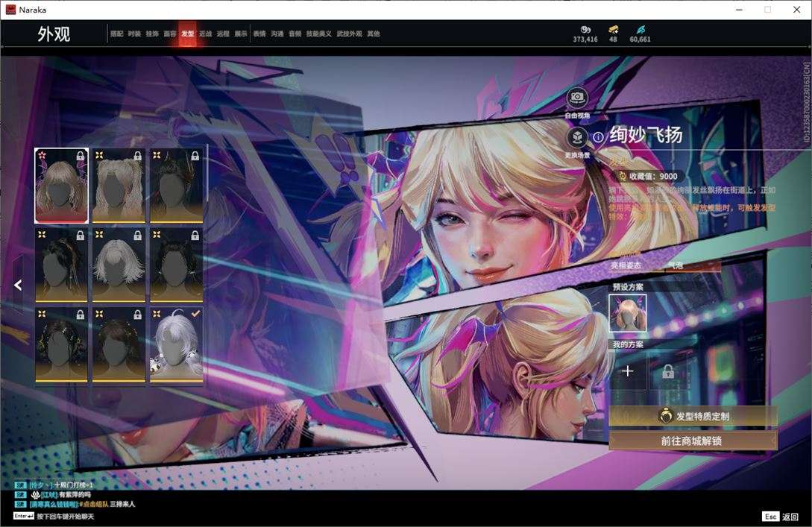
Task: Click the Esc 返回 back button
Action: 781,517
